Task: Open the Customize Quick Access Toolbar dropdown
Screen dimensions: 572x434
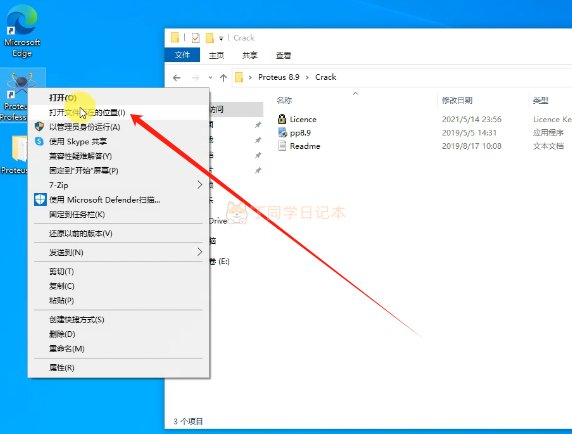Action: pyautogui.click(x=221, y=38)
